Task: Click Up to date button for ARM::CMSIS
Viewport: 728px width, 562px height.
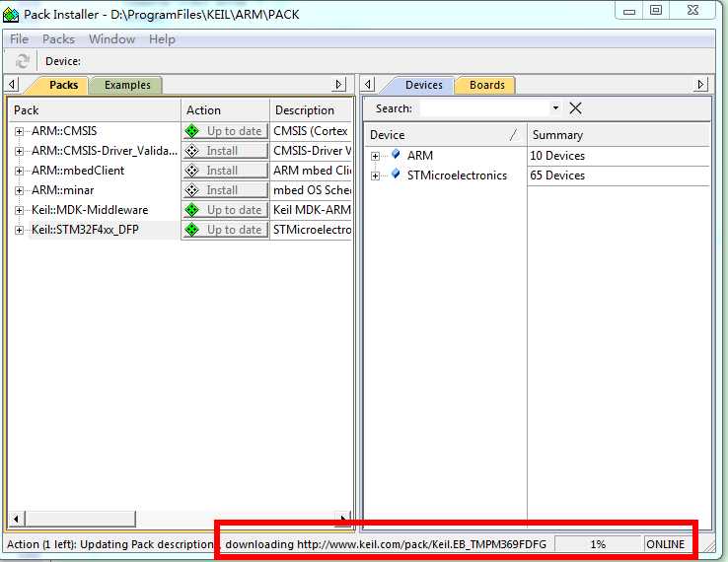Action: (226, 131)
